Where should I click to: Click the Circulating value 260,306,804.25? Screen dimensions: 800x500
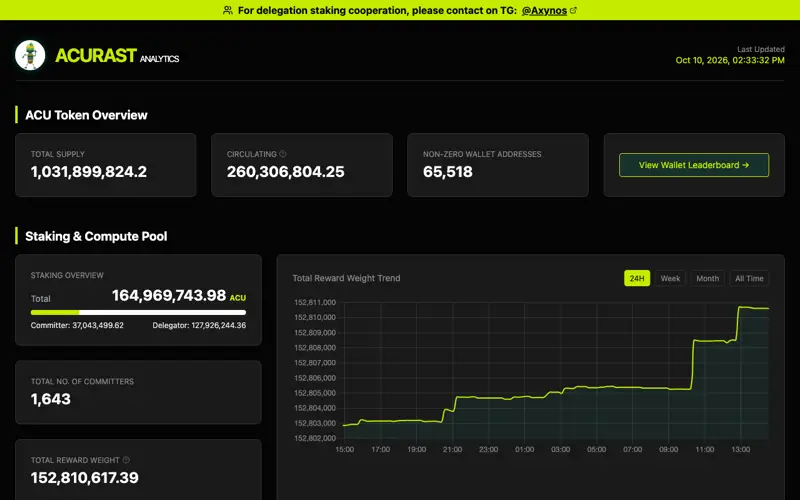(286, 172)
